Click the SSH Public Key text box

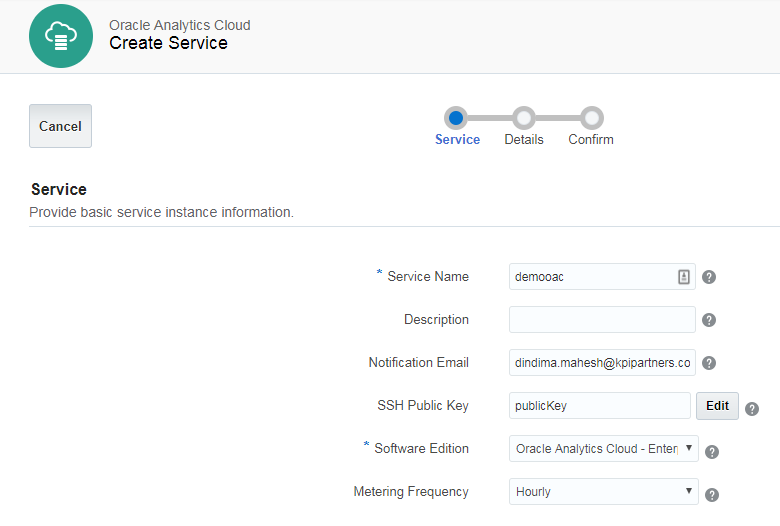[x=600, y=406]
